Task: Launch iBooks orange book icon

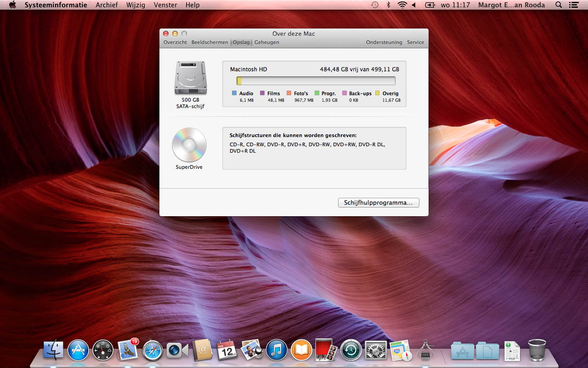Action: tap(301, 351)
